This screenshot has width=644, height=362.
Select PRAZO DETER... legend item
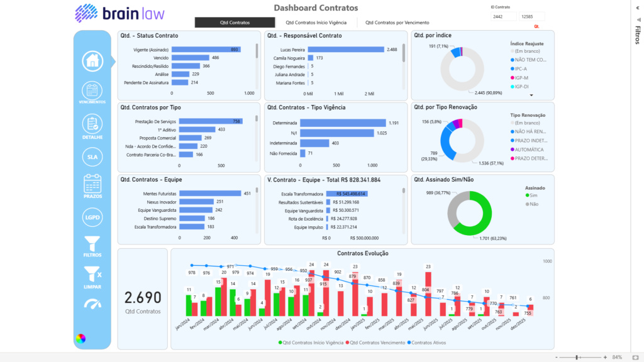point(529,158)
